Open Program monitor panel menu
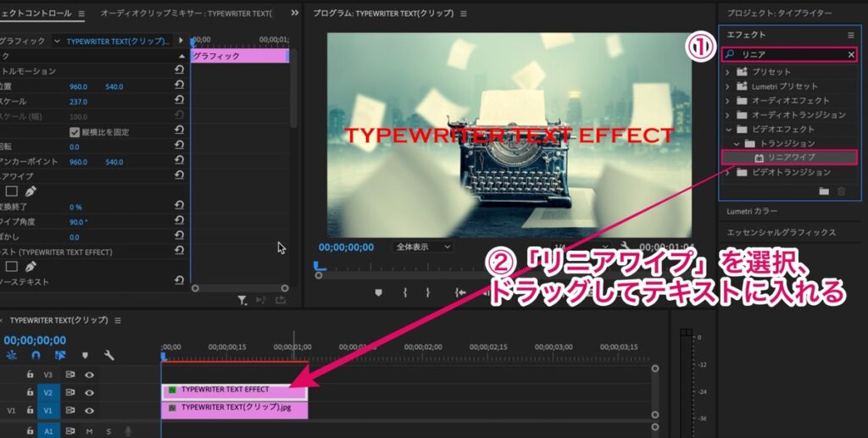Screen dimensions: 868x438 [x=464, y=14]
